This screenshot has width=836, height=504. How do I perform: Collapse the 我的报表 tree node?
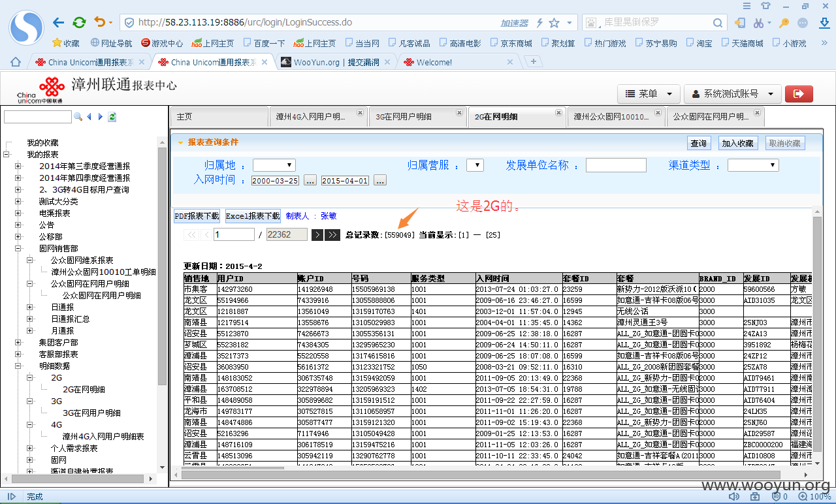(x=6, y=154)
